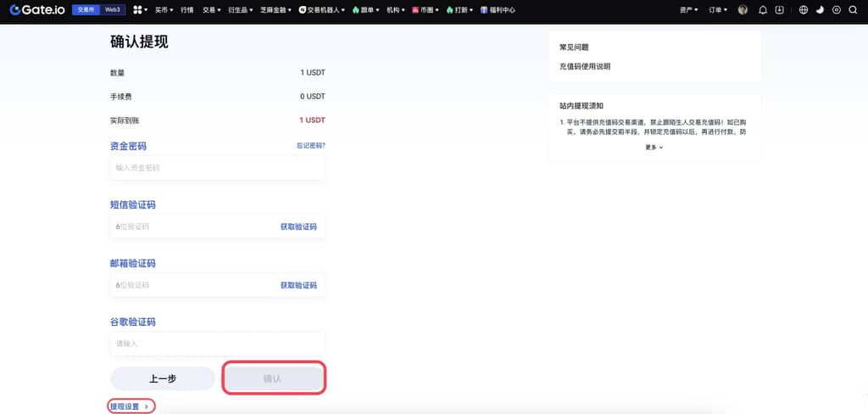Expand the 更多 section in withdrawal notes
The width and height of the screenshot is (868, 414).
point(654,148)
